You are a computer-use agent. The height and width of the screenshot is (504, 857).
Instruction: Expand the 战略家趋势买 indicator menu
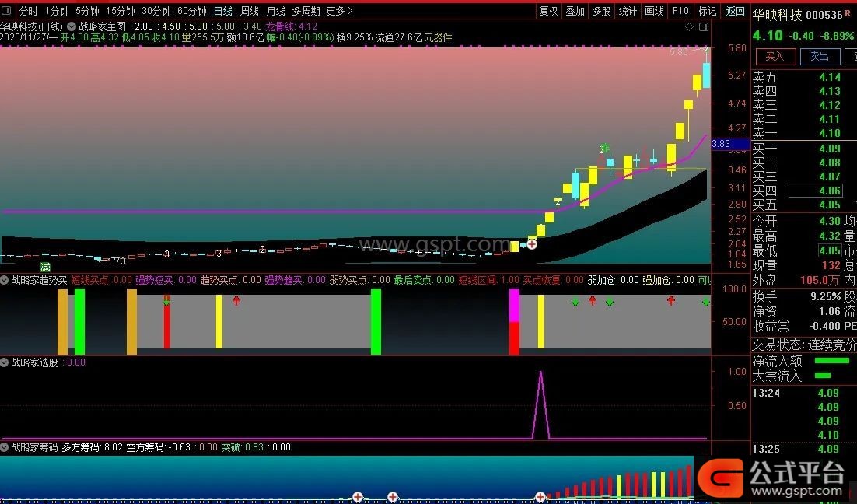click(5, 280)
